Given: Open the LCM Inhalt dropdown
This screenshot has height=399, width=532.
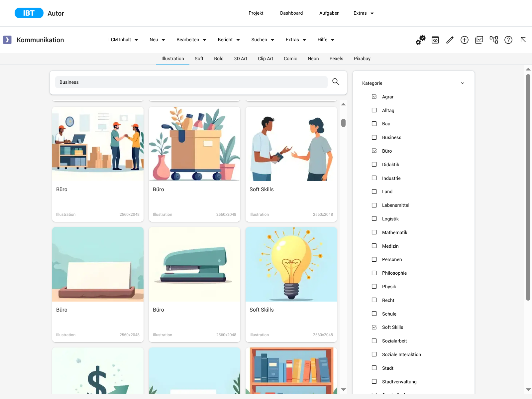Looking at the screenshot, I should 123,40.
